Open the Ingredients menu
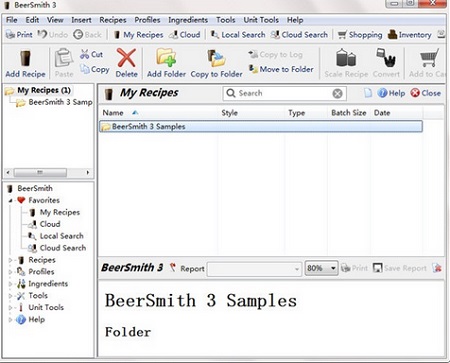 click(x=188, y=20)
